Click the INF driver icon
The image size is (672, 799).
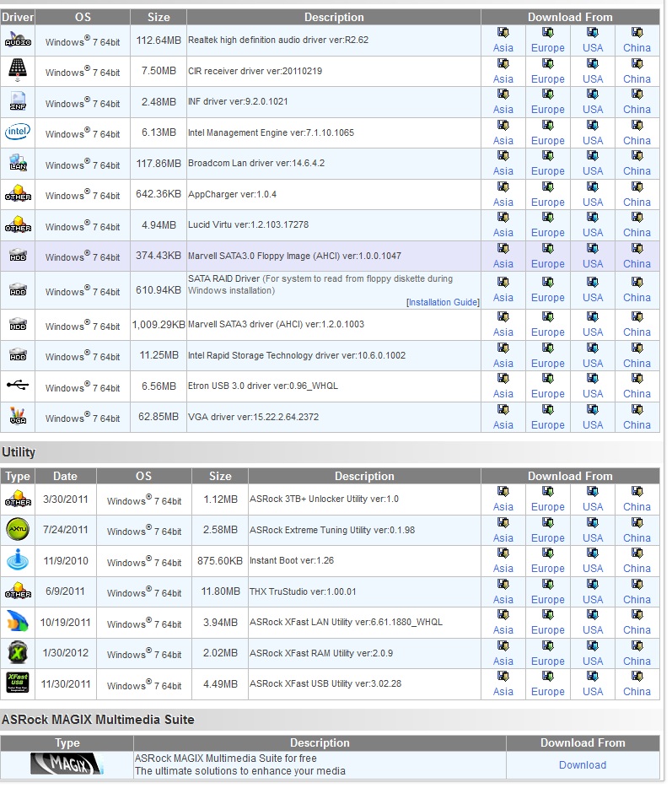point(18,101)
